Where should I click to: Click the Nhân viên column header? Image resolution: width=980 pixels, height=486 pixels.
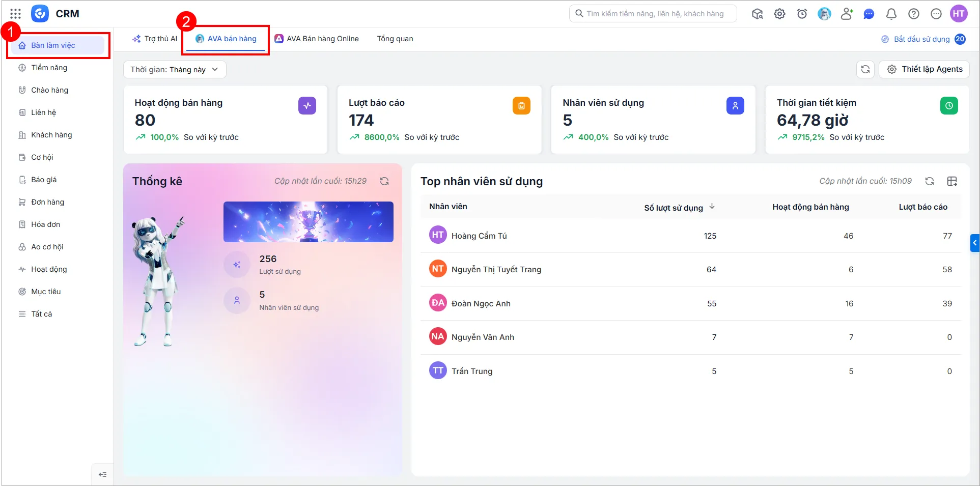[x=448, y=207]
